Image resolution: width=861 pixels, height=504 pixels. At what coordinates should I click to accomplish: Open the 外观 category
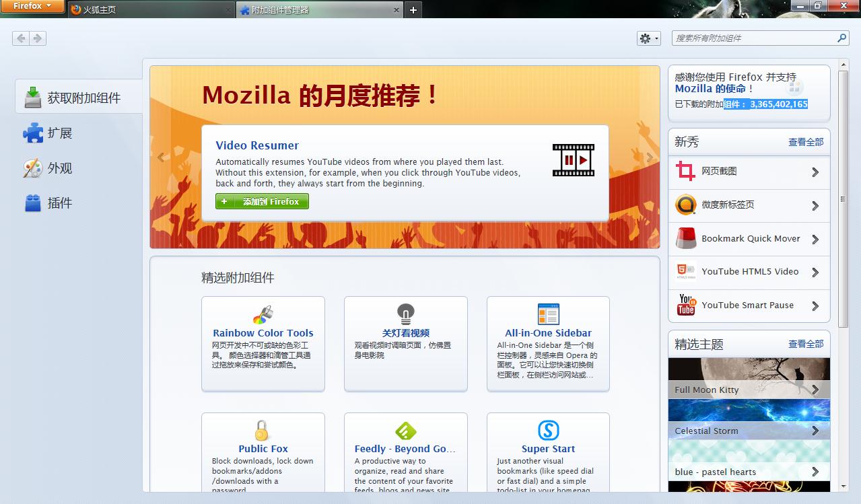(x=79, y=168)
